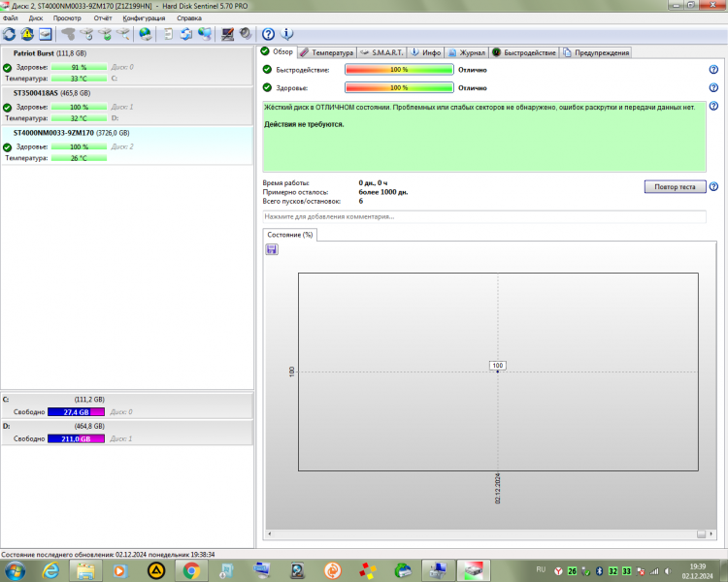Open the Конфигурация menu

tap(144, 18)
